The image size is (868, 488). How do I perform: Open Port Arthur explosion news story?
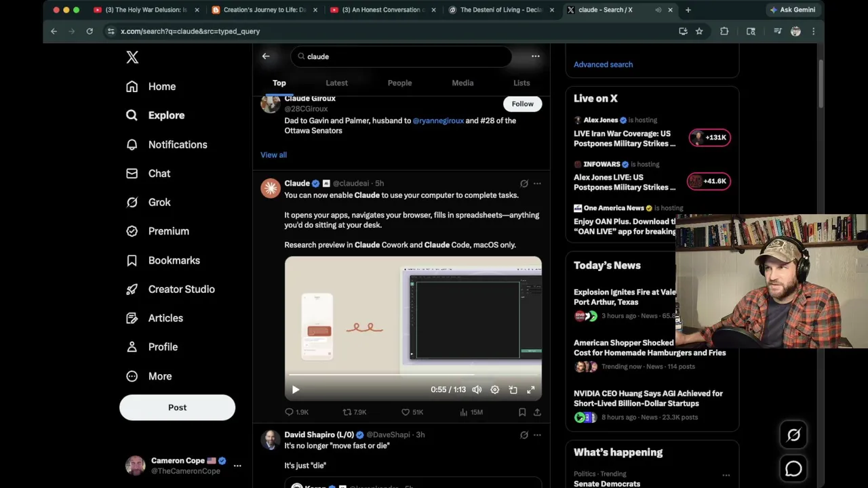coord(624,297)
